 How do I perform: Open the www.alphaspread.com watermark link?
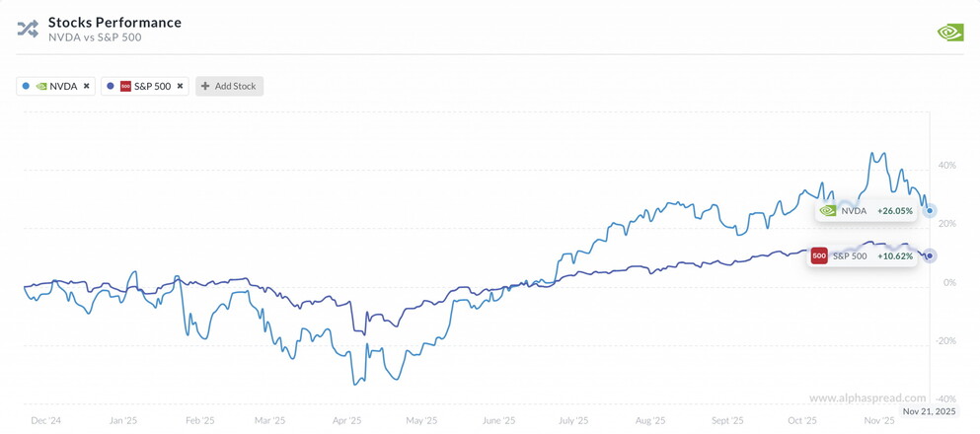pyautogui.click(x=867, y=398)
